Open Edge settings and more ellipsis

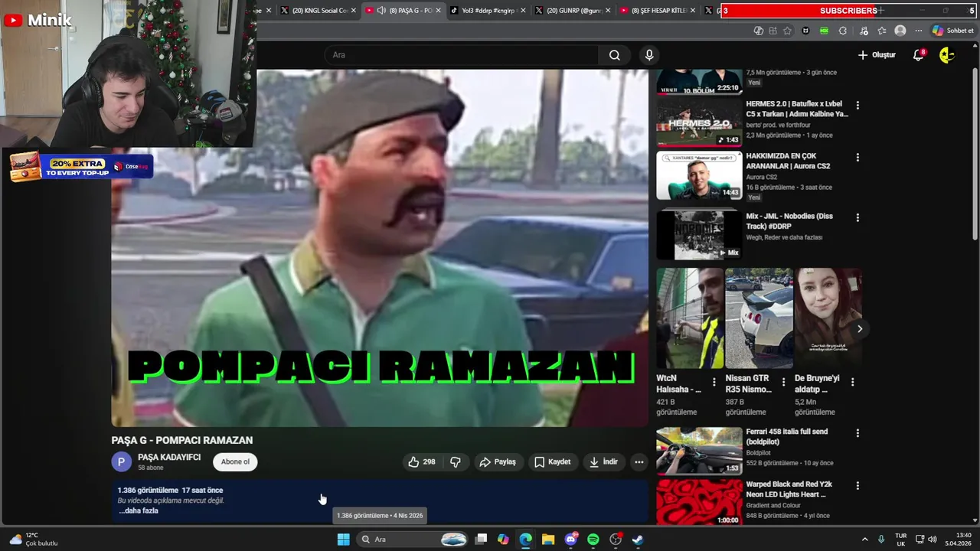(918, 31)
